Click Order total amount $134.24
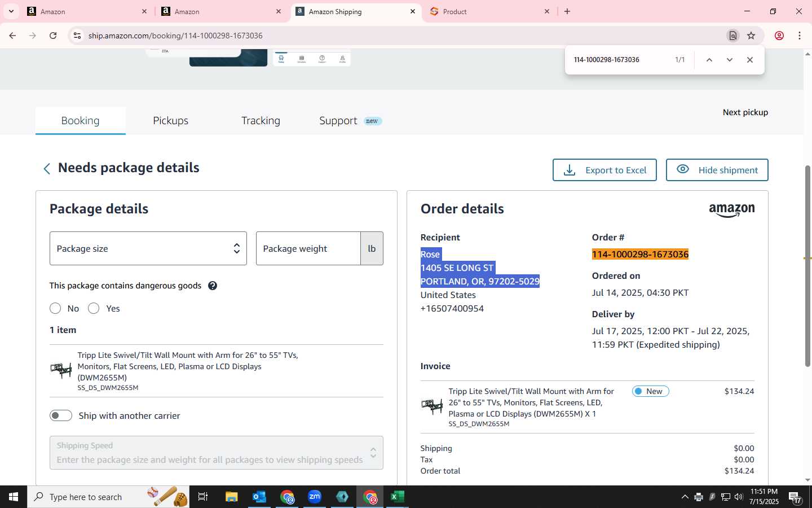This screenshot has height=508, width=812. coord(739,471)
